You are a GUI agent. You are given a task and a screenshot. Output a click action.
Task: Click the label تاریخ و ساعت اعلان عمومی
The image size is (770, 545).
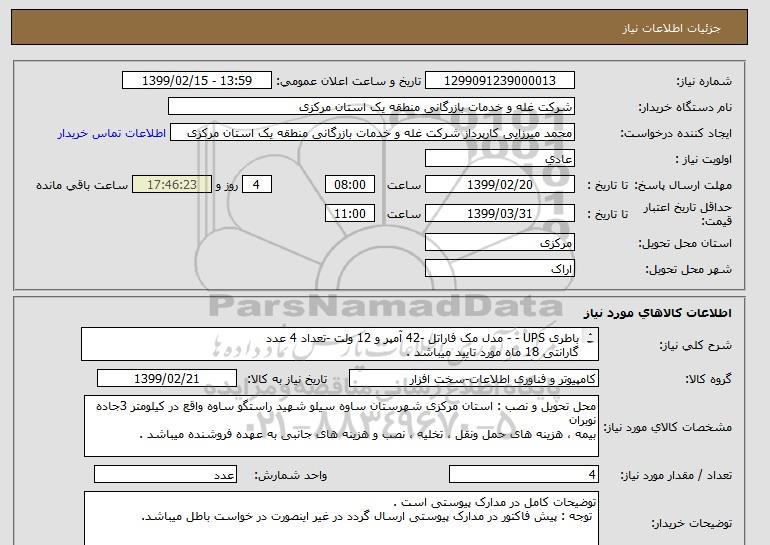click(x=349, y=82)
